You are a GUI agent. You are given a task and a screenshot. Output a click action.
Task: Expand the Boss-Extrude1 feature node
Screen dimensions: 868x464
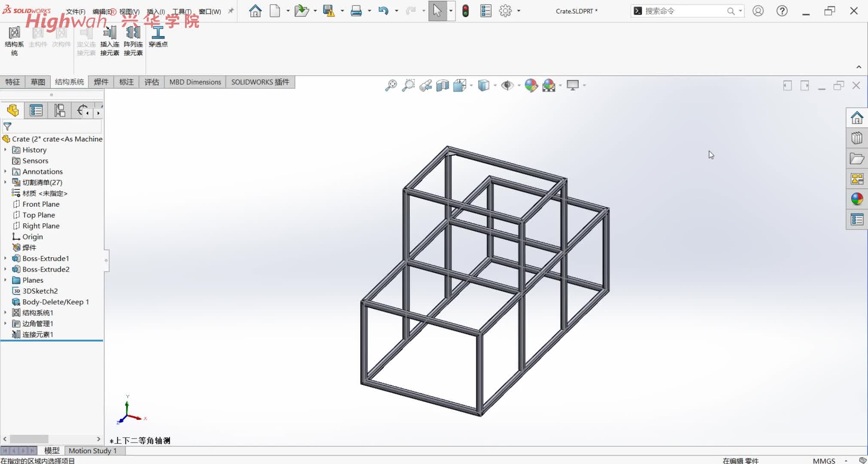pyautogui.click(x=5, y=258)
